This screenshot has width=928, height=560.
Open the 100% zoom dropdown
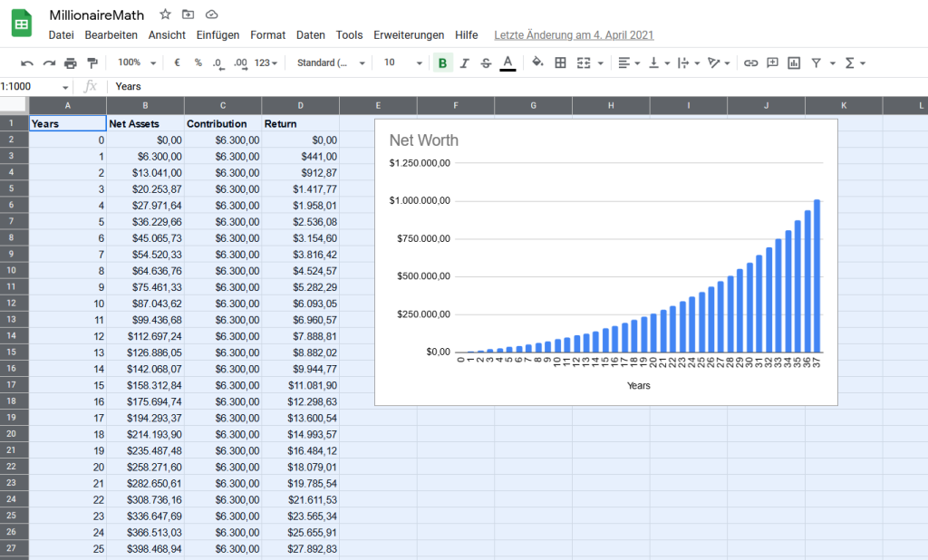[x=136, y=63]
